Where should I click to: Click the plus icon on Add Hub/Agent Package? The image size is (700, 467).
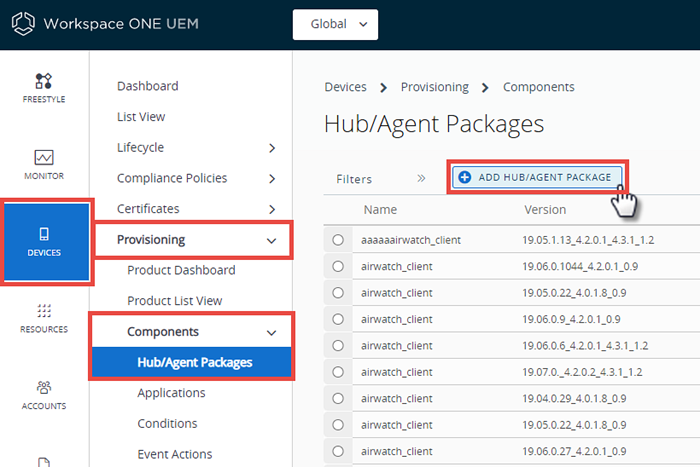465,177
